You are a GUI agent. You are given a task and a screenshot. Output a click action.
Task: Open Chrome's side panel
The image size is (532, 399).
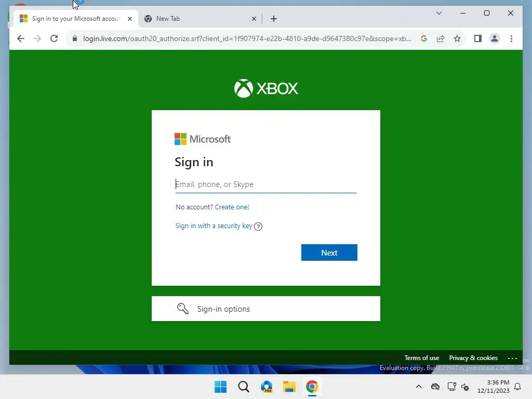(x=478, y=38)
